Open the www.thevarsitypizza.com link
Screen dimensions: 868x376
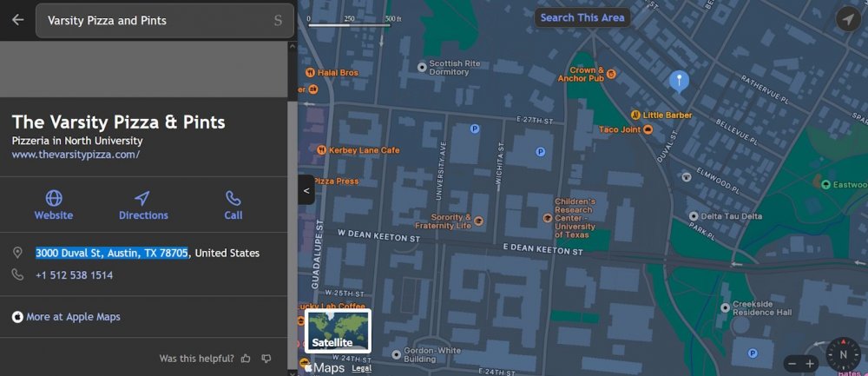coord(76,155)
